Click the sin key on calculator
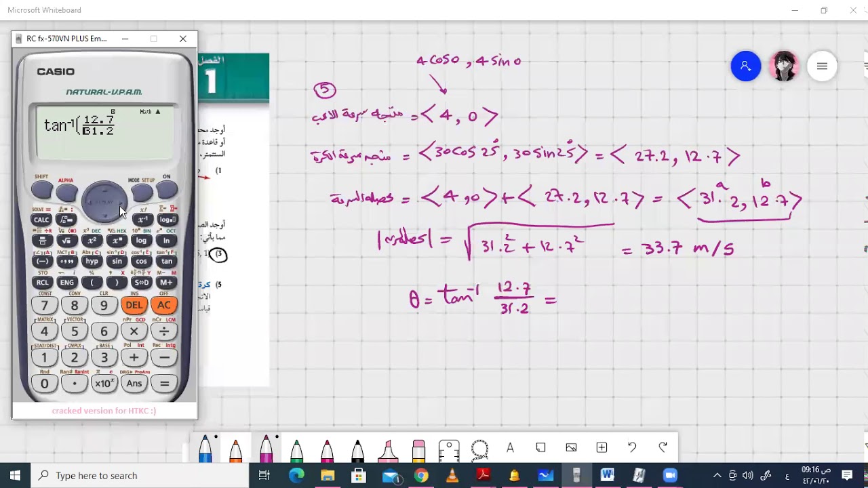 pos(117,261)
